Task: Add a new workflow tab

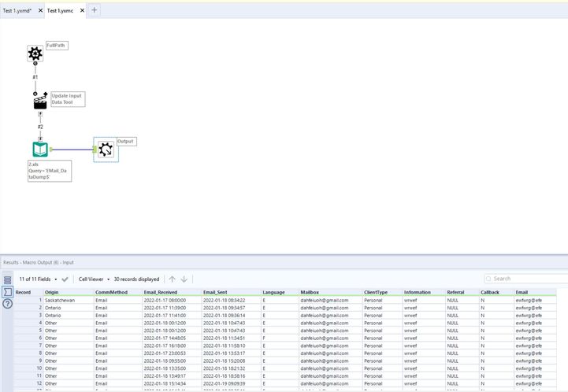Action: click(95, 10)
